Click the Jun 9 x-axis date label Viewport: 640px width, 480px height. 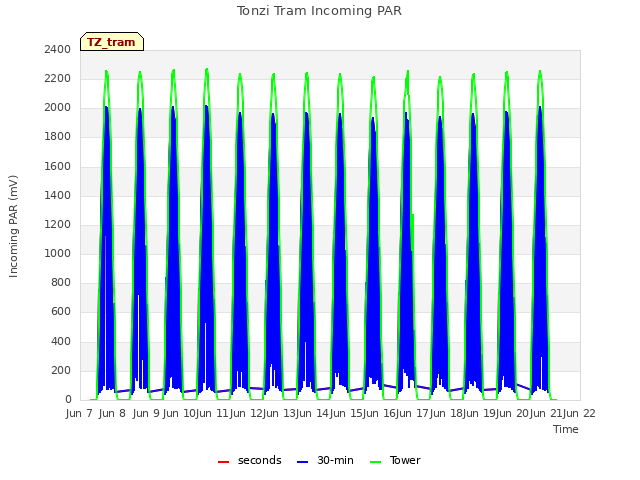pos(146,413)
